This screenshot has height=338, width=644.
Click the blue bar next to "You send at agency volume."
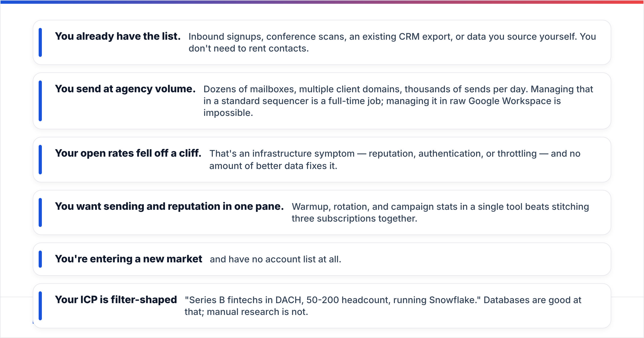click(x=40, y=101)
